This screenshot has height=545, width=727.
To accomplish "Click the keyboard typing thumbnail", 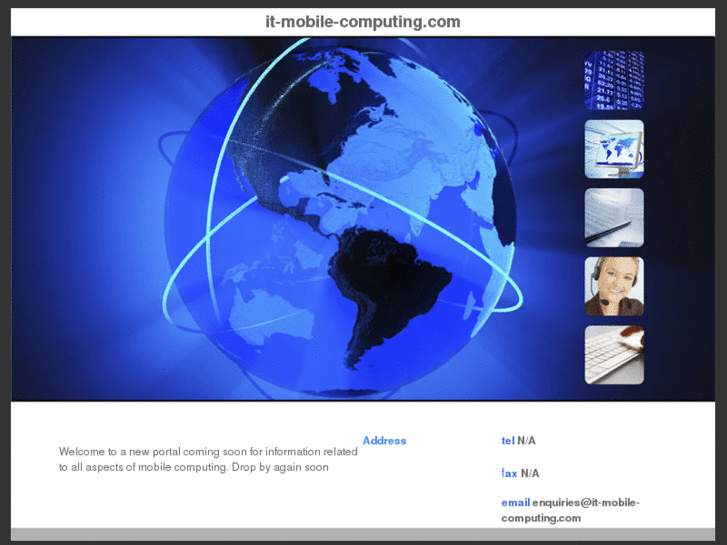I will click(x=614, y=355).
